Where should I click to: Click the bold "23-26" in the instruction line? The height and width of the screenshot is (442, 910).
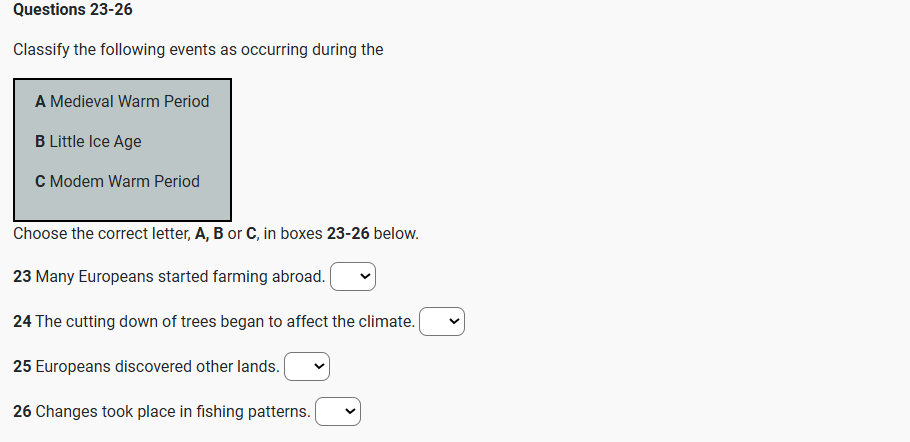click(x=348, y=233)
